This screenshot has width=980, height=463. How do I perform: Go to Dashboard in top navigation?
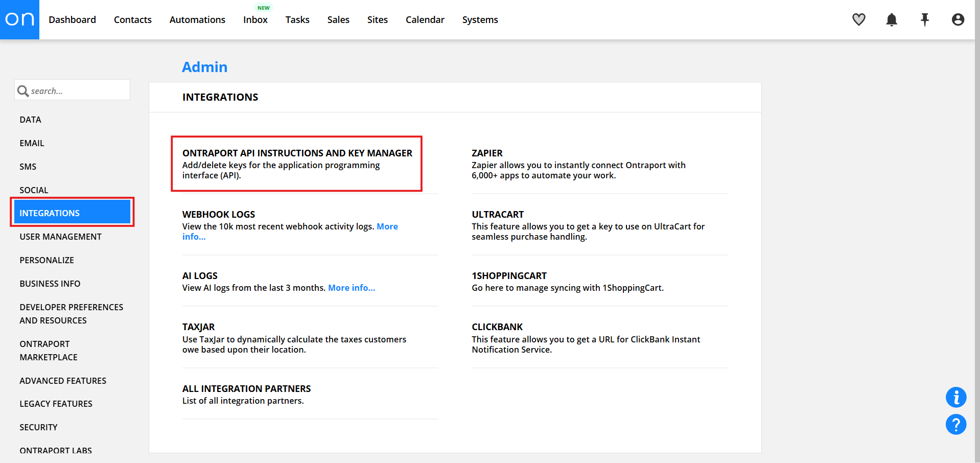[x=72, y=19]
